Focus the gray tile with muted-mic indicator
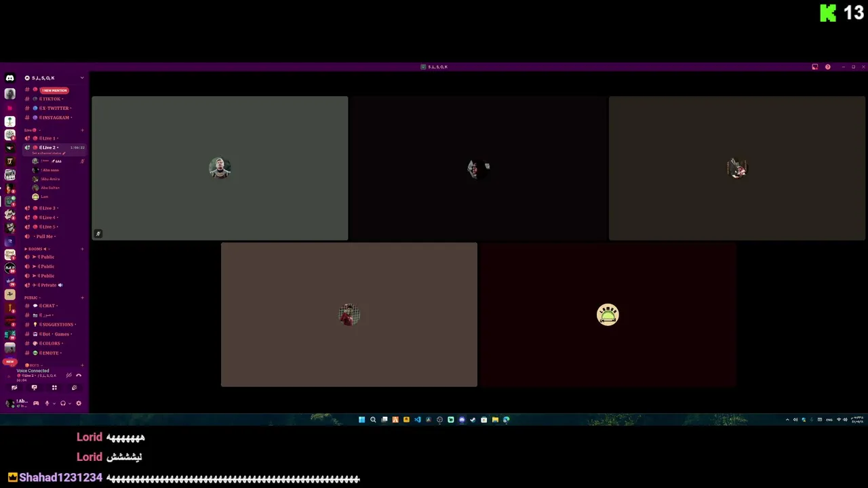Viewport: 868px width, 488px height. tap(220, 168)
